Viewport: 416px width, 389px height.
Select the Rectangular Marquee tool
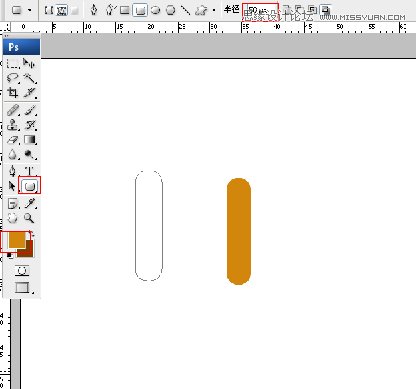13,63
